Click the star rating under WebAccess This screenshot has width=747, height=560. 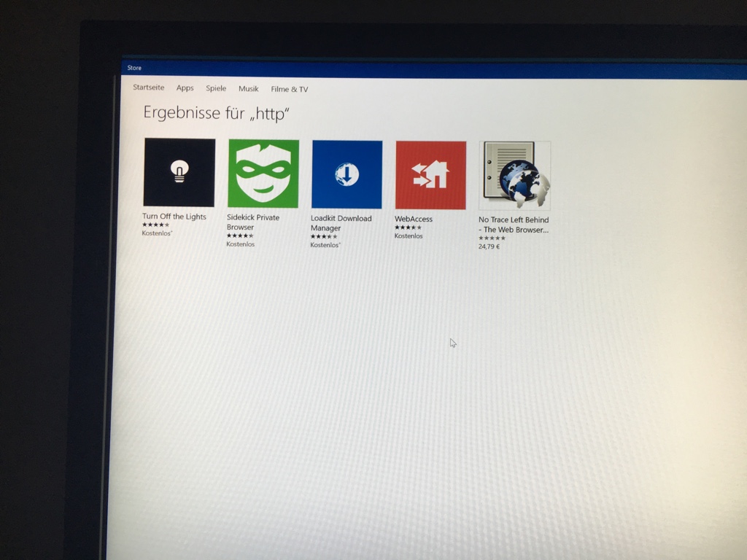[409, 227]
